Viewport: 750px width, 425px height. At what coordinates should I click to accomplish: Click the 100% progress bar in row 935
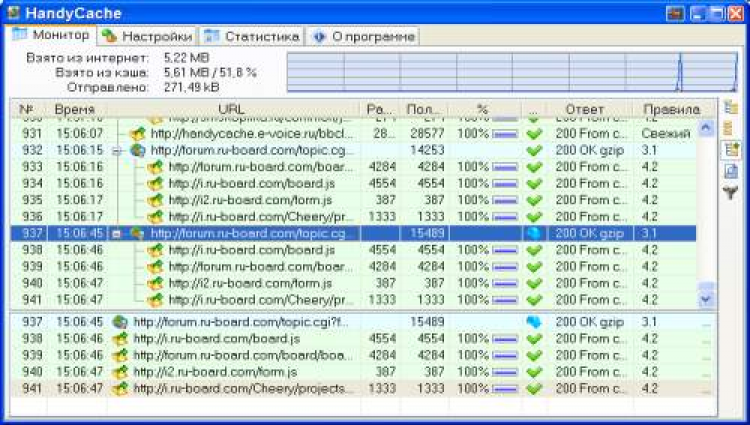click(505, 201)
